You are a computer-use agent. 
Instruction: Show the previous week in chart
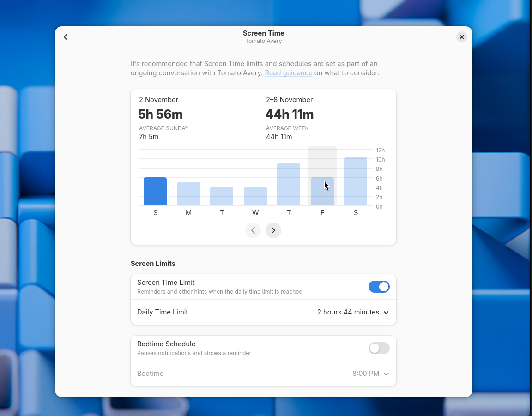click(253, 230)
